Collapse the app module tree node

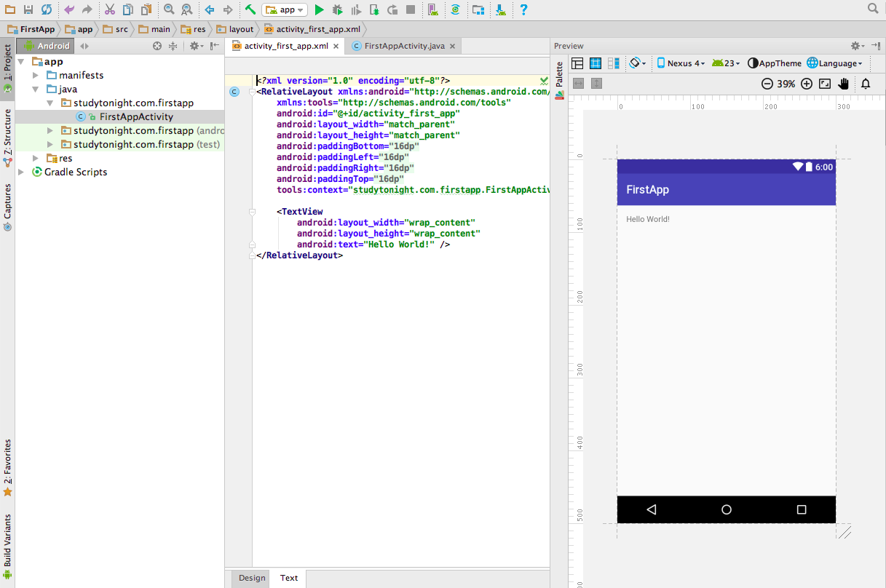click(21, 61)
